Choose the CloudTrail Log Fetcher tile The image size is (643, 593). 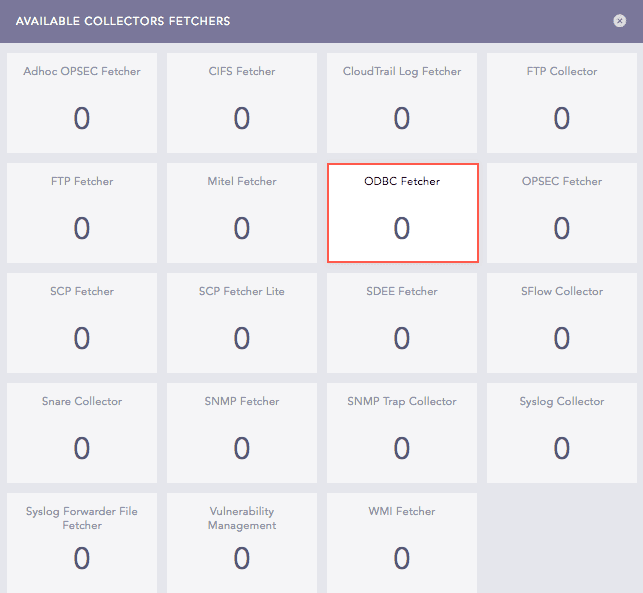402,103
